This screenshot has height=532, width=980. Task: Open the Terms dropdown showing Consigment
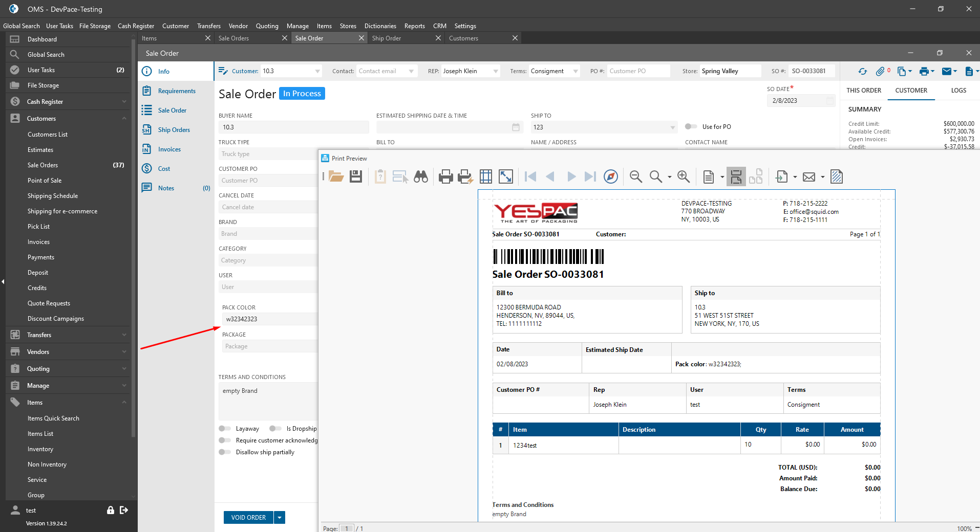tap(576, 72)
